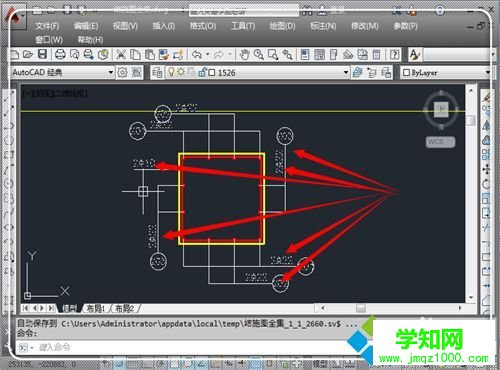The width and height of the screenshot is (500, 370).
Task: Click the vertical scrollbar down arrow
Action: click(x=471, y=297)
